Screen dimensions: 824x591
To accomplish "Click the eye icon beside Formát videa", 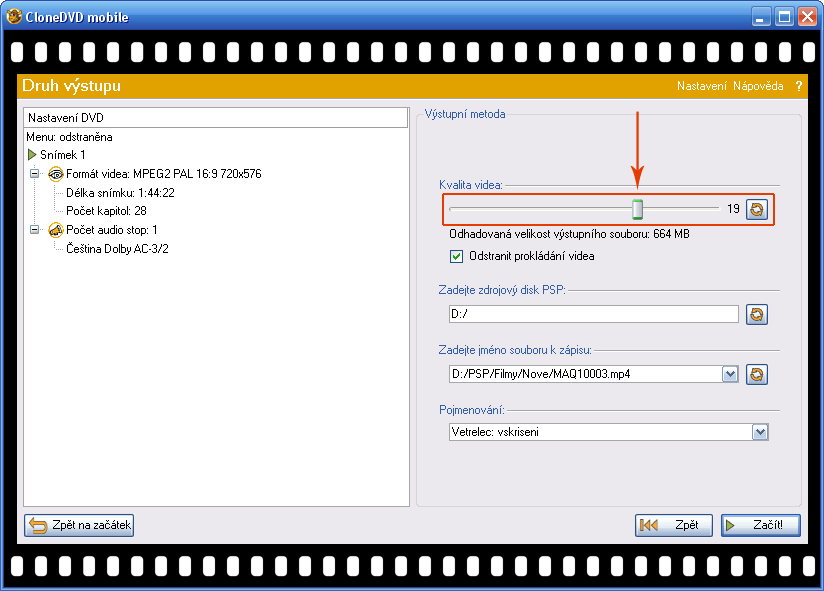I will coord(56,174).
